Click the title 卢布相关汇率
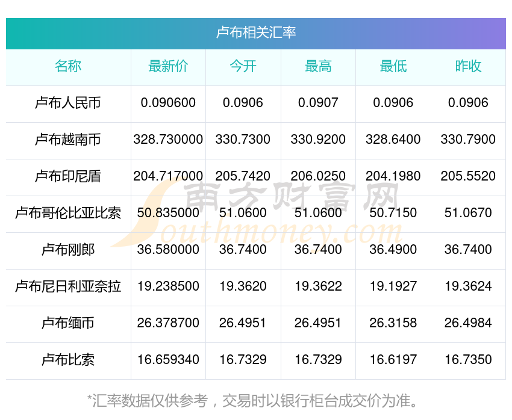The image size is (512, 420). click(256, 32)
